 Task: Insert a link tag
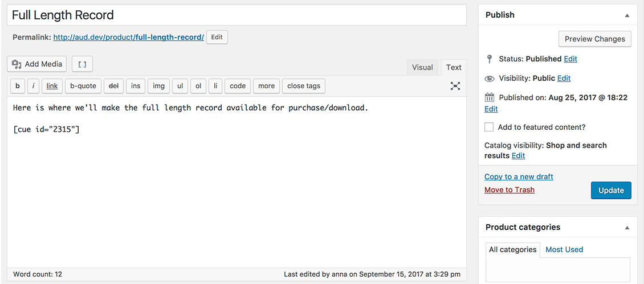tap(52, 86)
